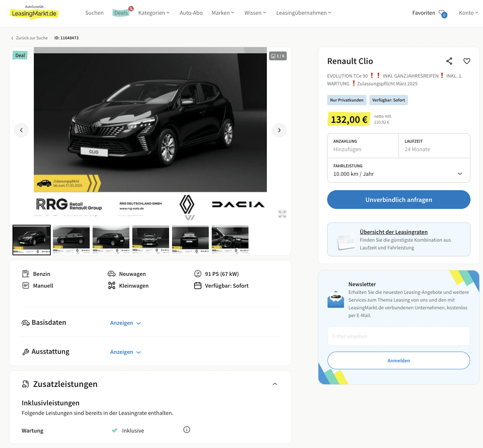Click the Ausstattung wrench icon
The image size is (483, 448).
coord(26,352)
